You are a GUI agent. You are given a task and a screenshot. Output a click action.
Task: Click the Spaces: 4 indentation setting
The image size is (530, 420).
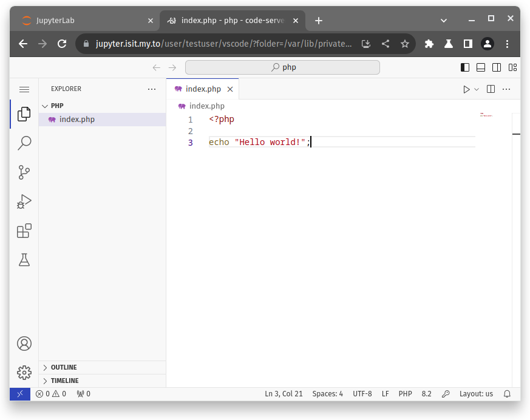[327, 394]
